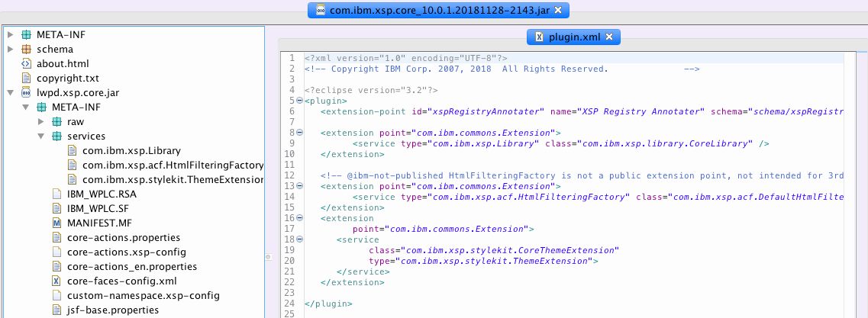This screenshot has height=318, width=868.
Task: Expand the top-level META-INF folder
Action: point(10,34)
